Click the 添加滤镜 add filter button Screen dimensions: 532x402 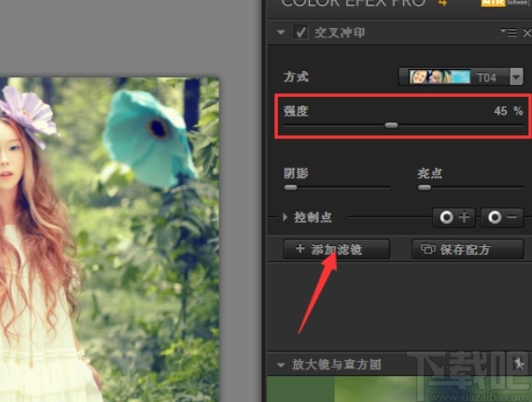pos(336,249)
